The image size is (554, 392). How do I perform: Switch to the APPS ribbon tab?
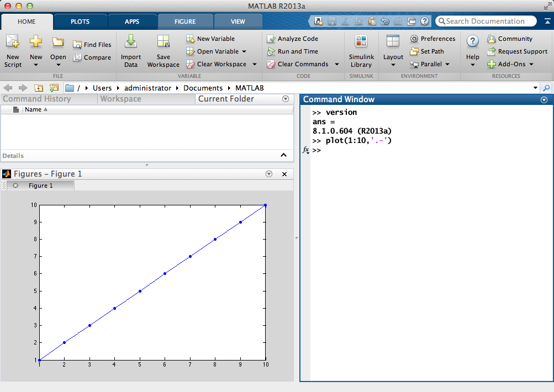[132, 22]
